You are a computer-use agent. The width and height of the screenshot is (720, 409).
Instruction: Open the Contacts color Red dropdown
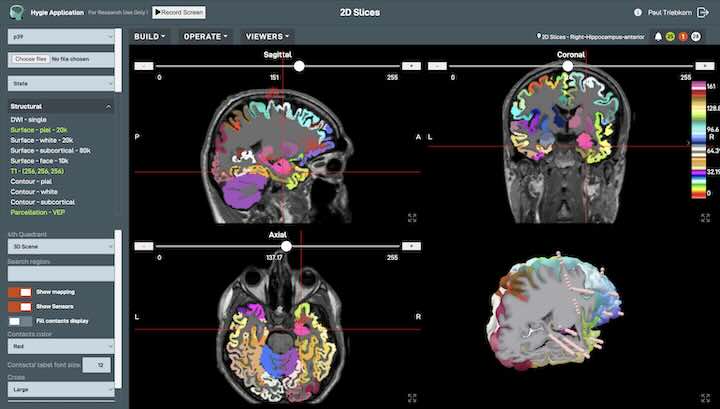click(x=61, y=346)
